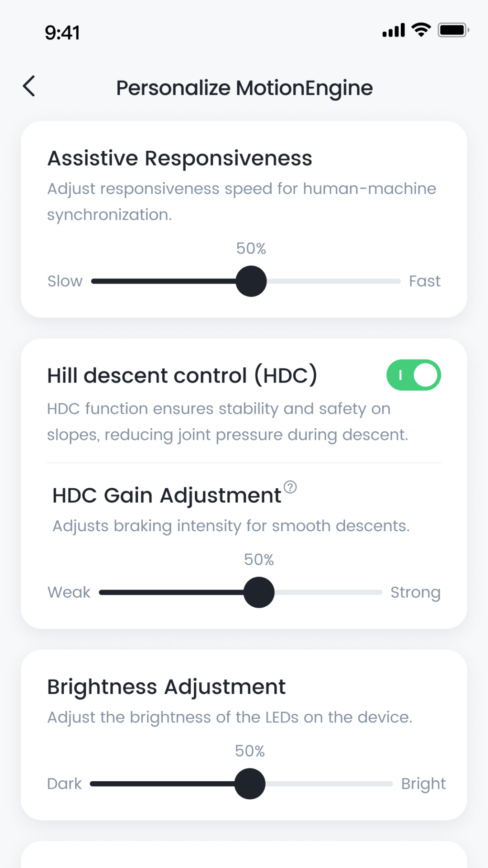
Task: Select the Fast end of the responsiveness slider
Action: tap(424, 281)
